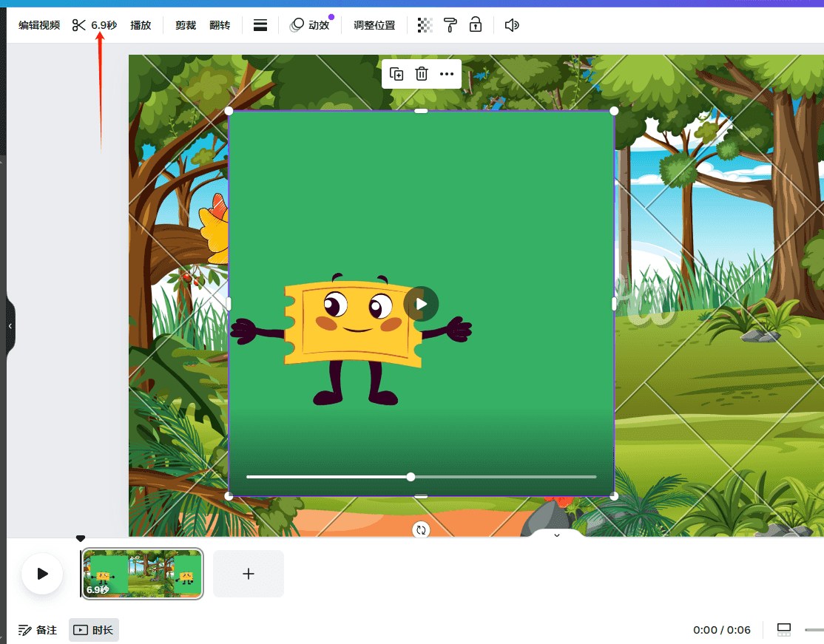
Task: Click the video progress slider handle
Action: tap(411, 477)
